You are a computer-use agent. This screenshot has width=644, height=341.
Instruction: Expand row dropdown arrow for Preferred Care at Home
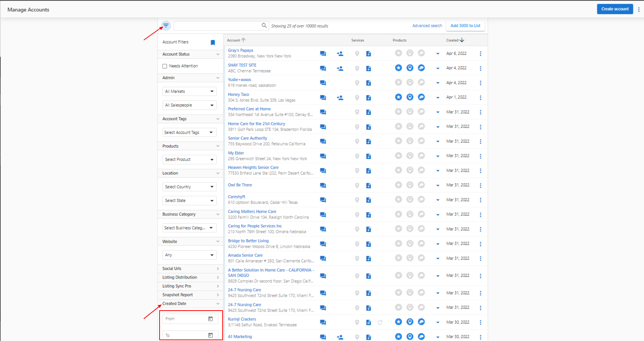438,112
